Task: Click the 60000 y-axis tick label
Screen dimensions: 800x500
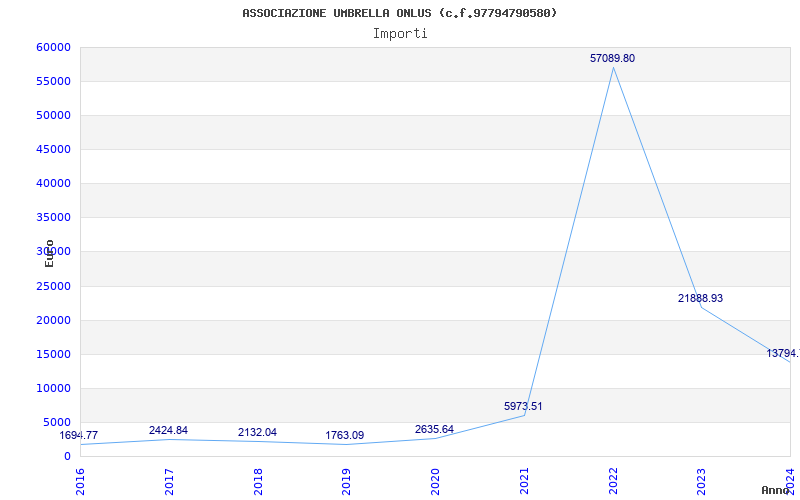Action: [x=54, y=47]
